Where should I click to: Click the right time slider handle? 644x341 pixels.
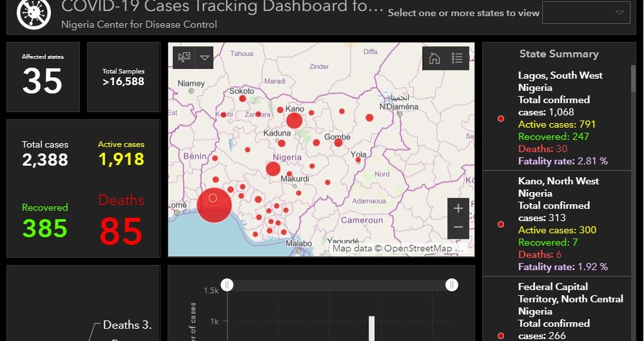click(x=452, y=285)
